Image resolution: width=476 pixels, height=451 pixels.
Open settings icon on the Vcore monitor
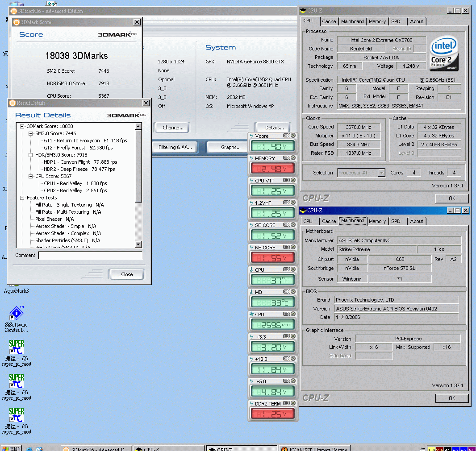(x=286, y=136)
